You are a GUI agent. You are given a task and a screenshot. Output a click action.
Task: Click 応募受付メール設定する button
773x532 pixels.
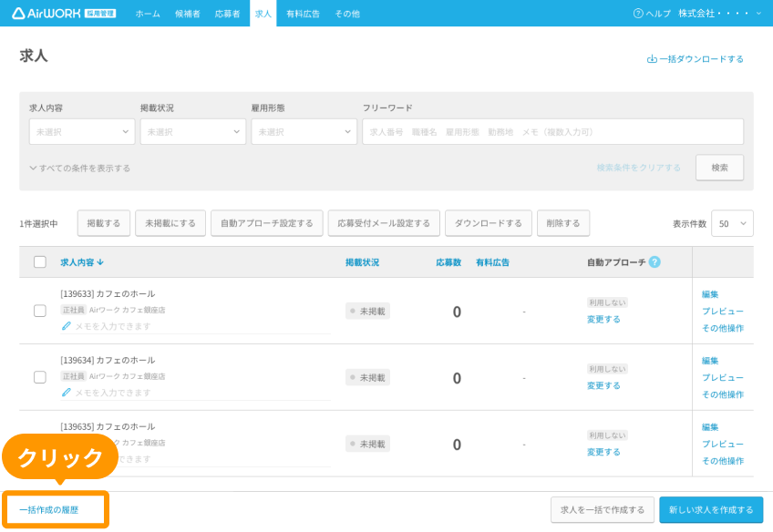pyautogui.click(x=384, y=223)
